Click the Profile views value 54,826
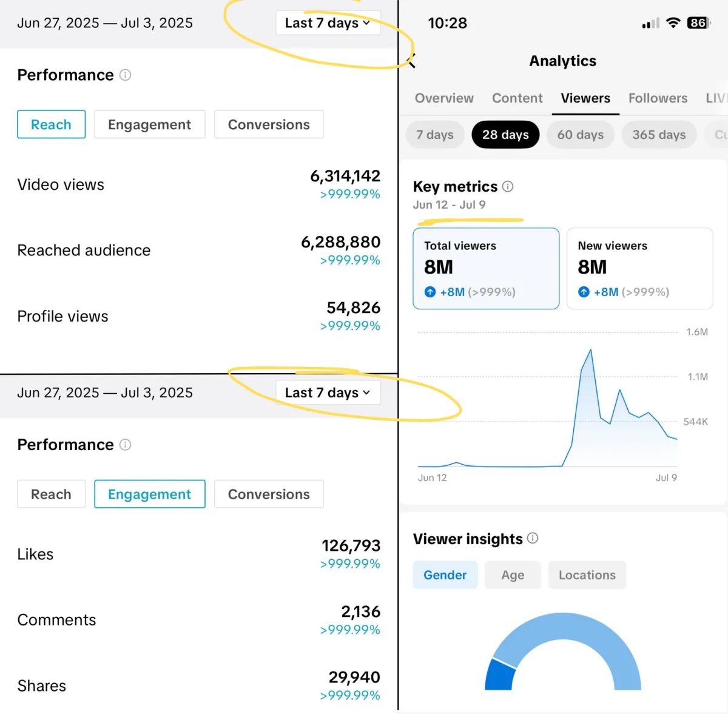The image size is (728, 714). click(x=354, y=308)
